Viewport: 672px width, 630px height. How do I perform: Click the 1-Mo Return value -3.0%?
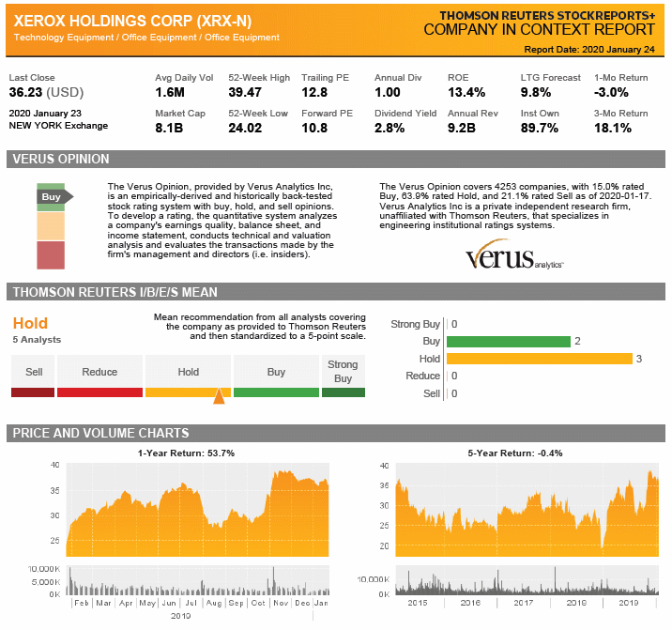point(611,92)
